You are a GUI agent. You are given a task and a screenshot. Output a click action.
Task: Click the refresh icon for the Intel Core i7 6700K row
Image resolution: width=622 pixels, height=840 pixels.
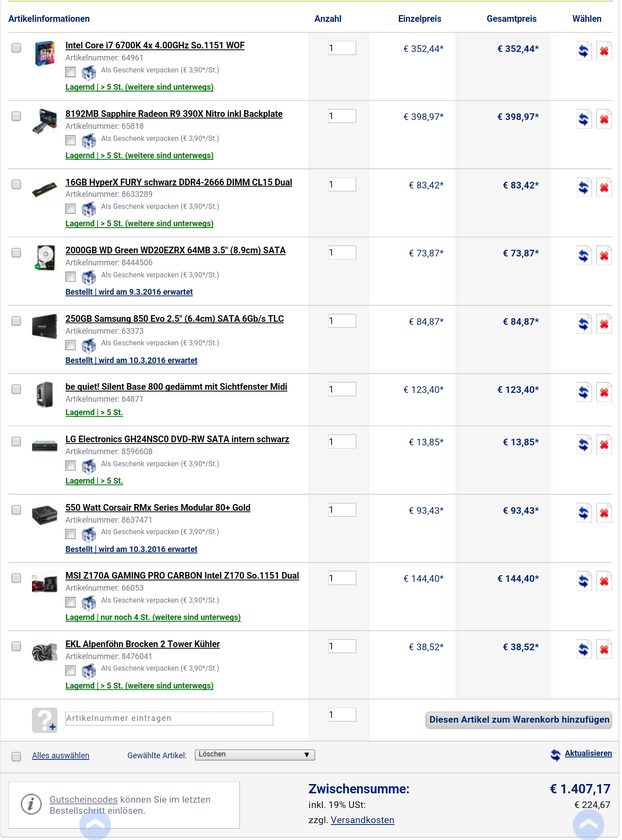[x=584, y=51]
